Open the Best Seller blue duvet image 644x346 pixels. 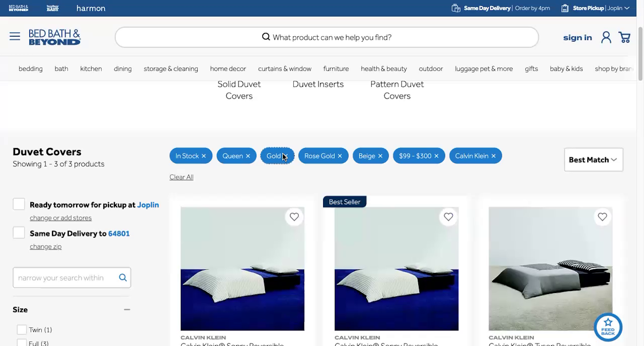click(396, 269)
